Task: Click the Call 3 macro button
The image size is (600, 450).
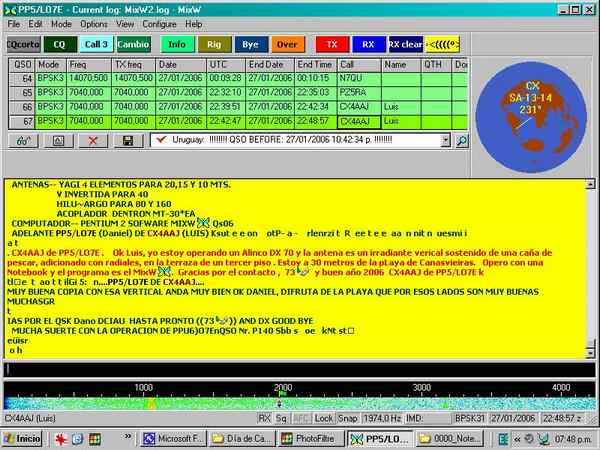Action: (x=96, y=44)
